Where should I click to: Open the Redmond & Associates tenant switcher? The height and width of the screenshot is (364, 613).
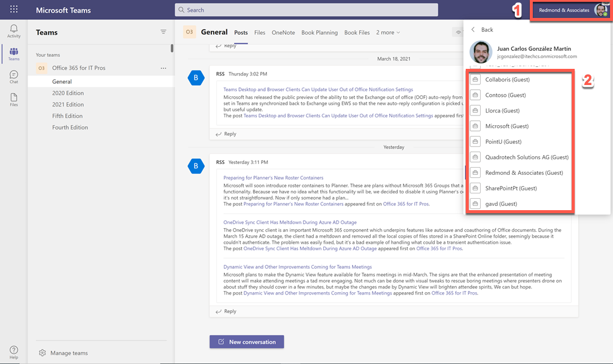(x=564, y=10)
